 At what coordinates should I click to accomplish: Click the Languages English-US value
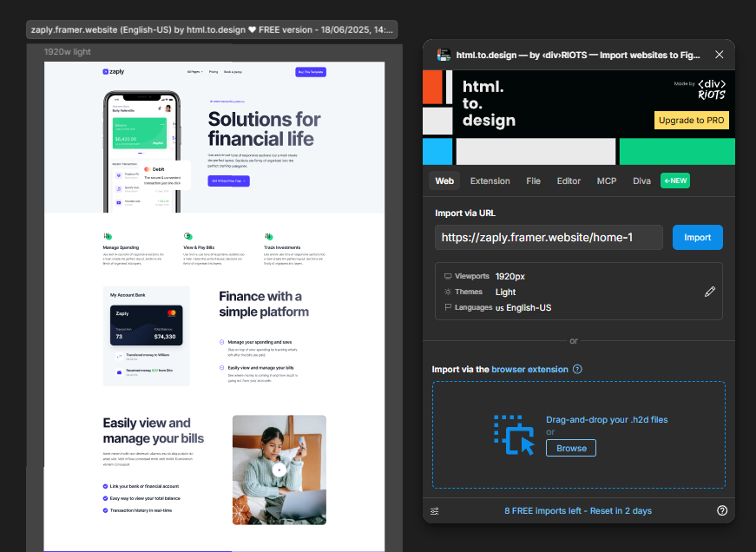(x=523, y=307)
